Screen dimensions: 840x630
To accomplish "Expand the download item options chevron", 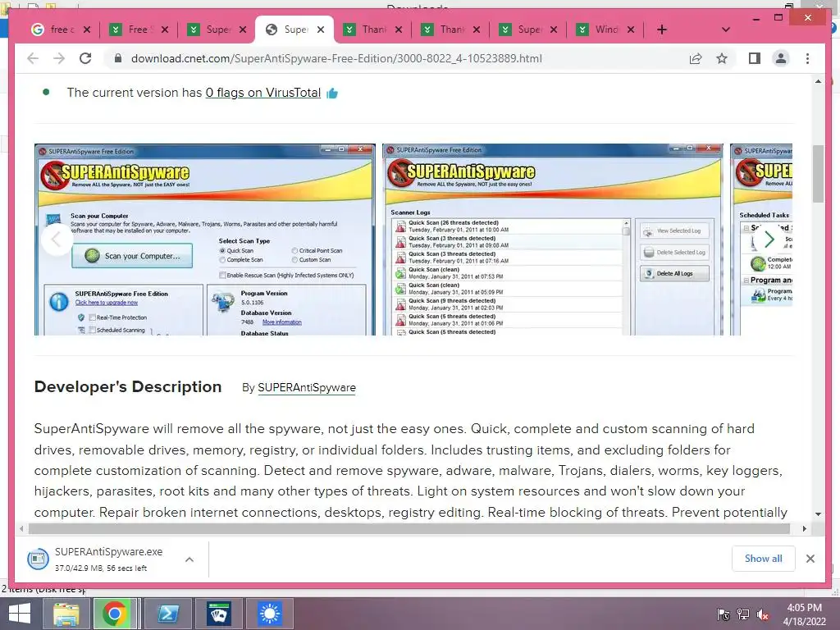I will pos(189,559).
